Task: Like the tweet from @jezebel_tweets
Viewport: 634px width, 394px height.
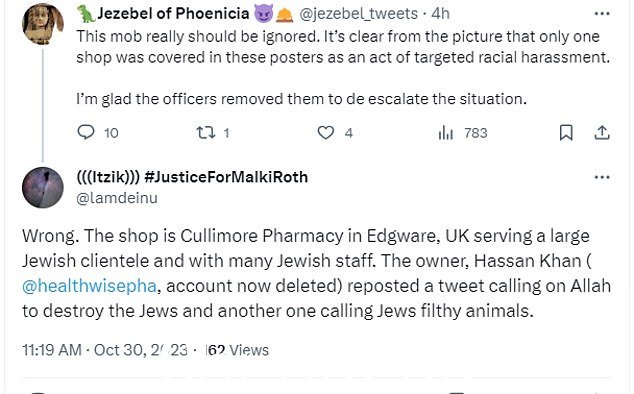Action: click(x=325, y=133)
